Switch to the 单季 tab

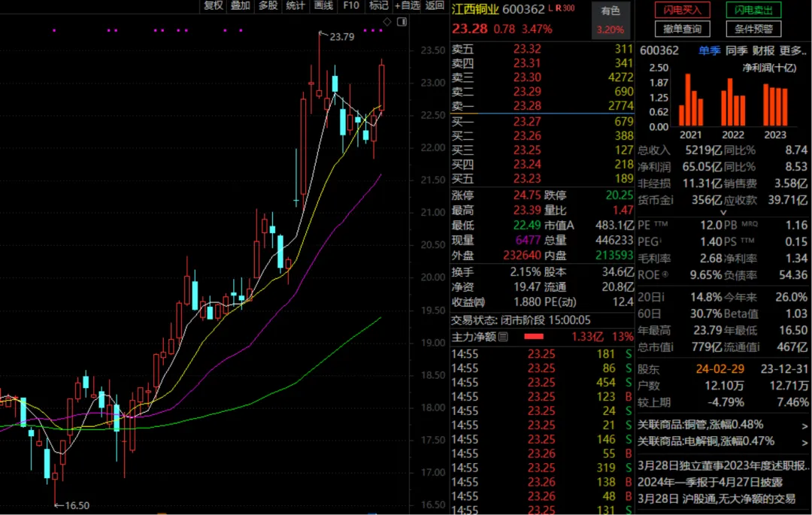tap(710, 50)
